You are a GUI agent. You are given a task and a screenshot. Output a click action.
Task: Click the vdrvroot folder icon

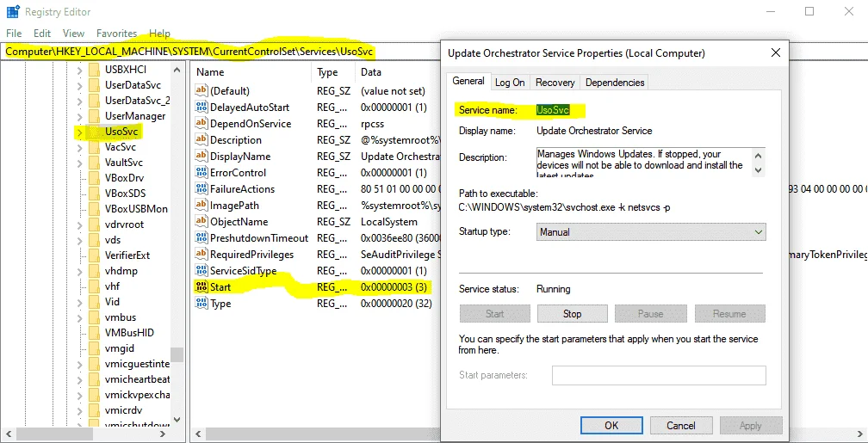(x=95, y=225)
